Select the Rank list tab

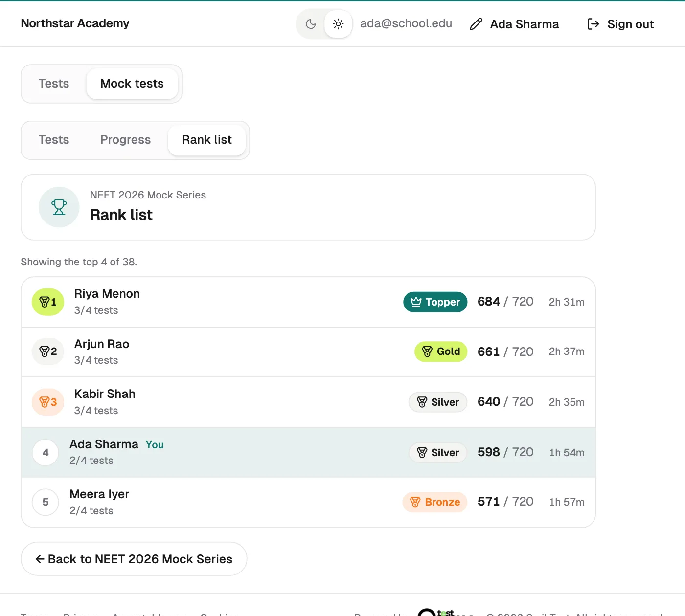click(207, 140)
